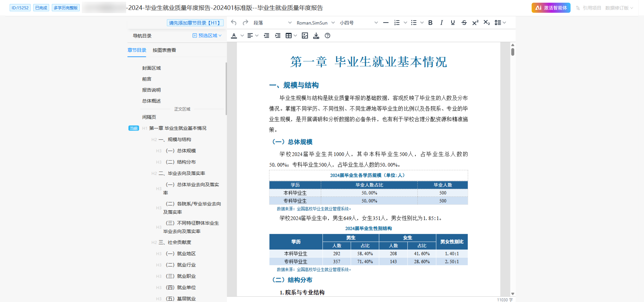Increase paragraph indent
This screenshot has height=302, width=644.
click(x=278, y=36)
